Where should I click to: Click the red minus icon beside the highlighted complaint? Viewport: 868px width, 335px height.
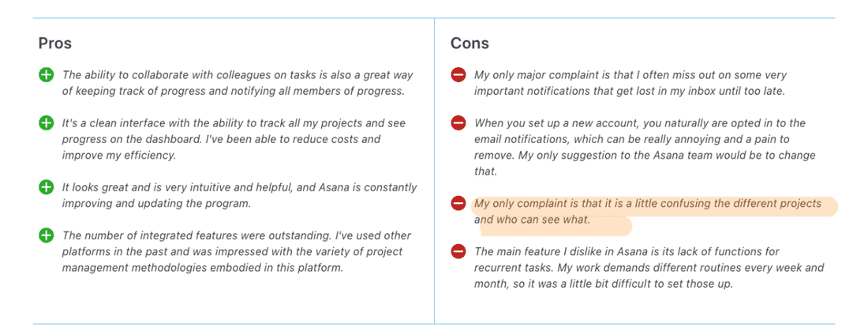(x=458, y=204)
